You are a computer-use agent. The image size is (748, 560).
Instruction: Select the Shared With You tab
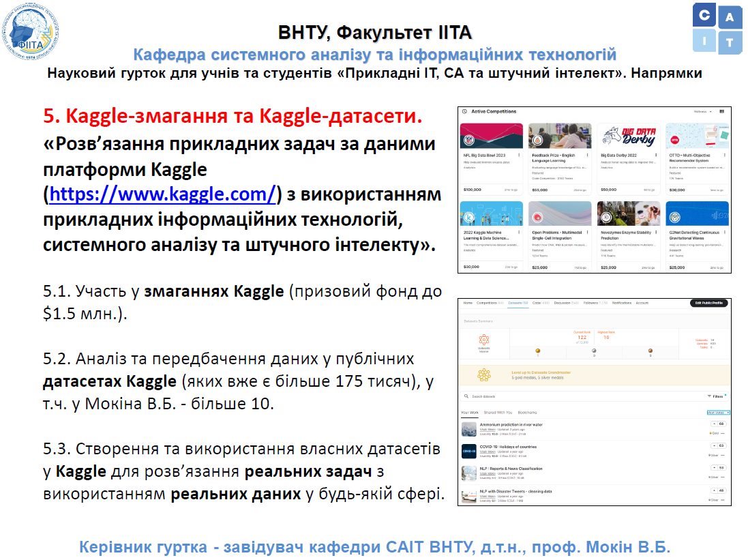[x=498, y=413]
